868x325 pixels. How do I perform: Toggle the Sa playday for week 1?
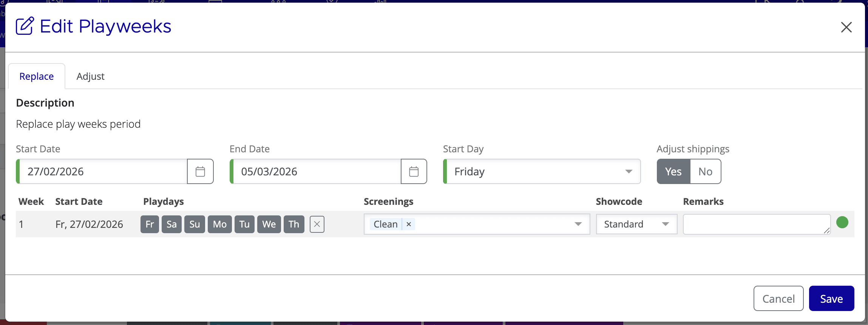pyautogui.click(x=171, y=224)
